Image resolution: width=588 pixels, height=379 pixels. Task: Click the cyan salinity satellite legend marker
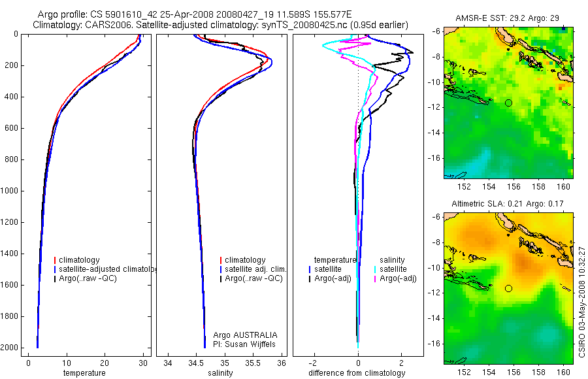pos(375,269)
